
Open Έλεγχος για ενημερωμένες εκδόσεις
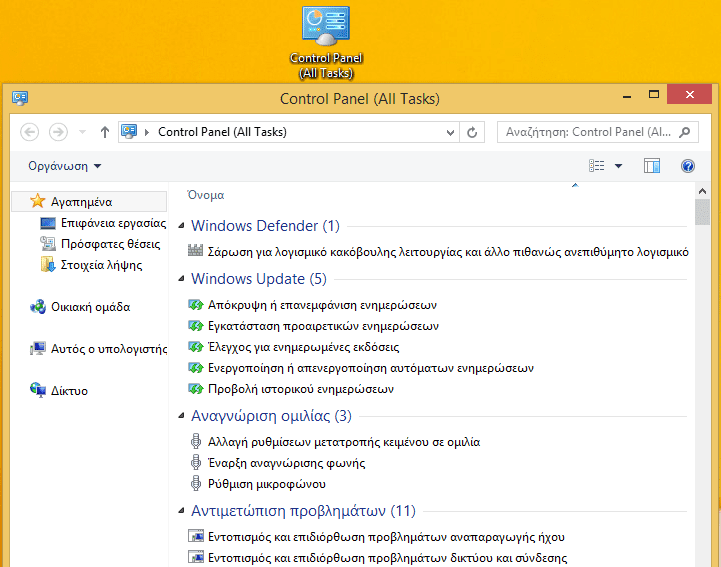[303, 347]
